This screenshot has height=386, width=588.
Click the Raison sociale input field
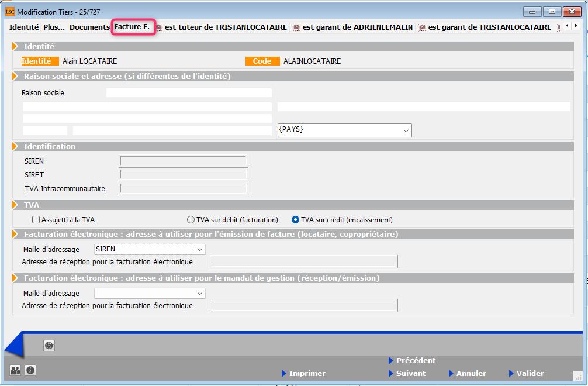click(189, 93)
